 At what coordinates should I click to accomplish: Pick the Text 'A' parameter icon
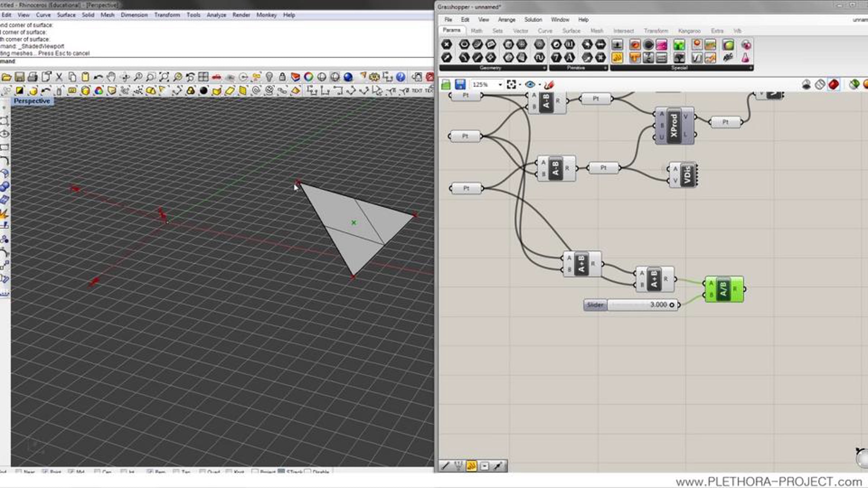click(x=570, y=57)
